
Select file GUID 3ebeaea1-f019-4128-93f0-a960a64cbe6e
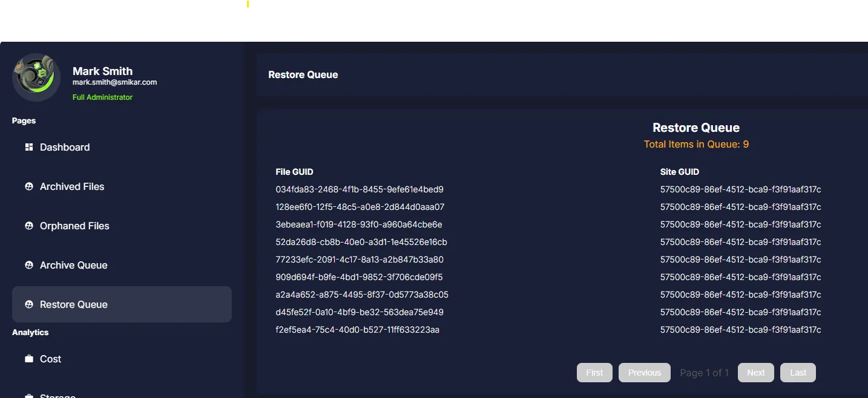pyautogui.click(x=359, y=224)
